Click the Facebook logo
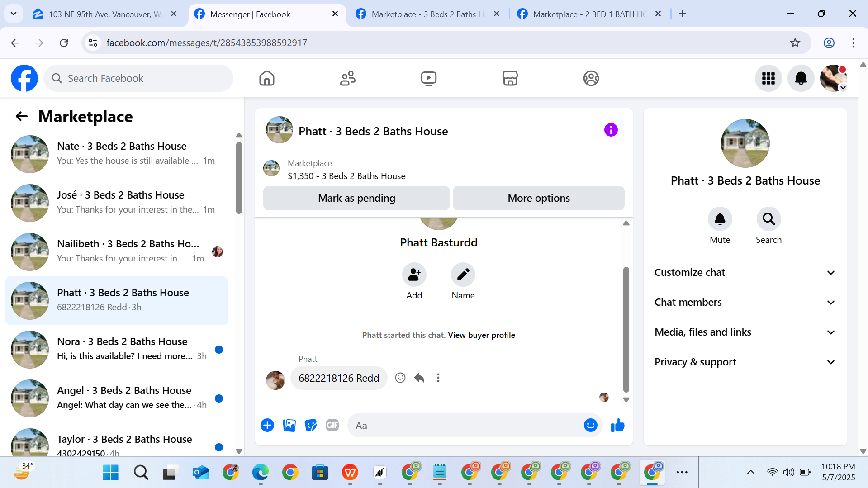Screen dimensions: 868x488 pyautogui.click(x=24, y=78)
